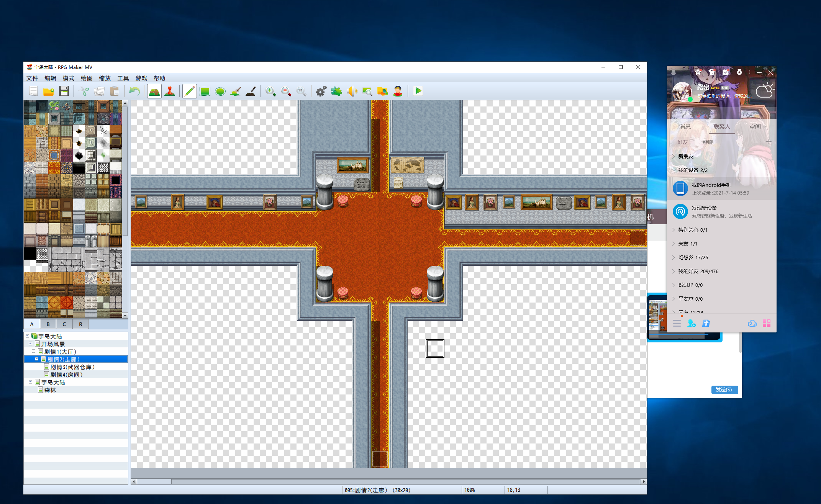Collapse the 剧情2(走廊) map node

click(x=37, y=359)
